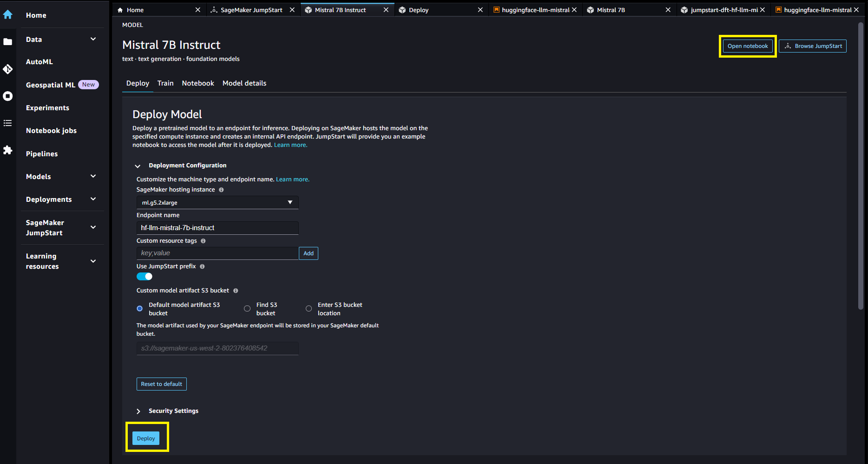The height and width of the screenshot is (464, 868).
Task: Close the Mistral 7B Instruct tab
Action: pyautogui.click(x=386, y=10)
